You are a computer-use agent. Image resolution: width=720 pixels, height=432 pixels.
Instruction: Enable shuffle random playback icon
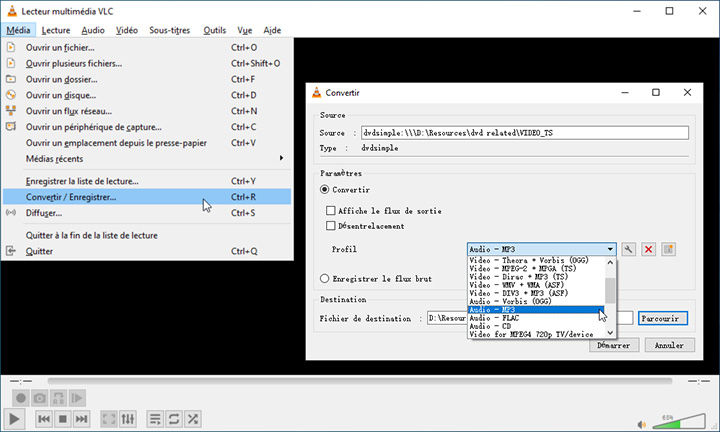point(193,418)
